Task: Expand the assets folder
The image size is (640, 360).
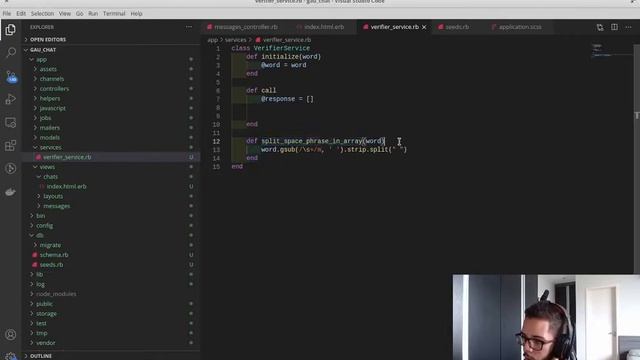Action: click(x=48, y=69)
